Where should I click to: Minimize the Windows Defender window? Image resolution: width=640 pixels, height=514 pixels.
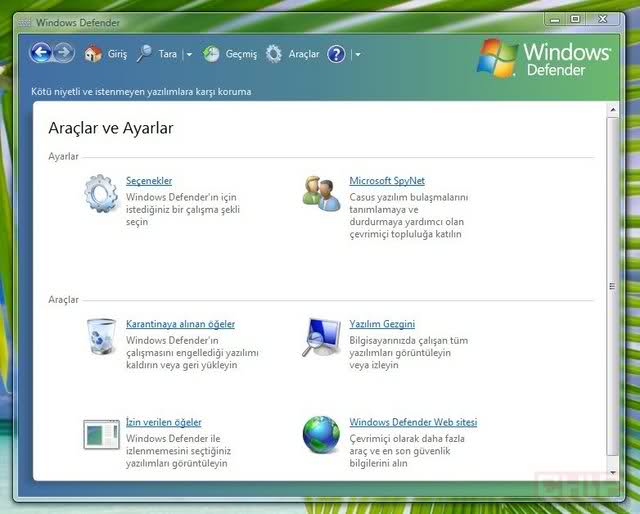[x=555, y=19]
